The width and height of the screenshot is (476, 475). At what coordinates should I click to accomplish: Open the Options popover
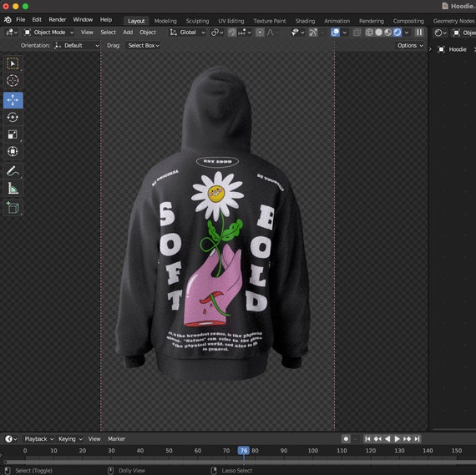coord(410,46)
